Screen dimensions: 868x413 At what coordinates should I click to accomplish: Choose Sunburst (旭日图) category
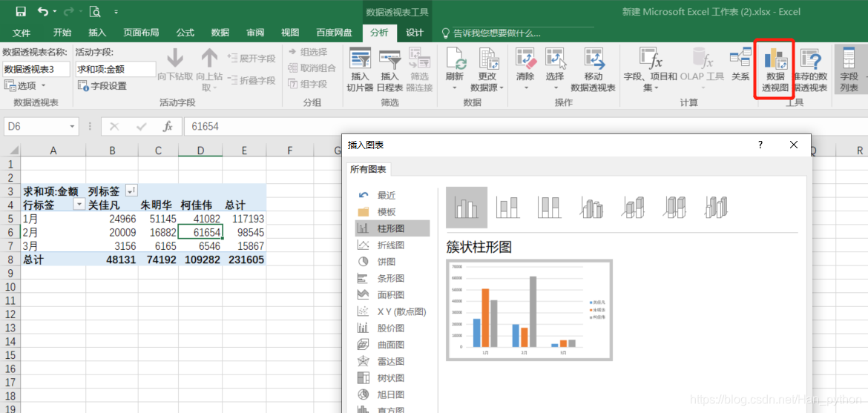pyautogui.click(x=392, y=394)
